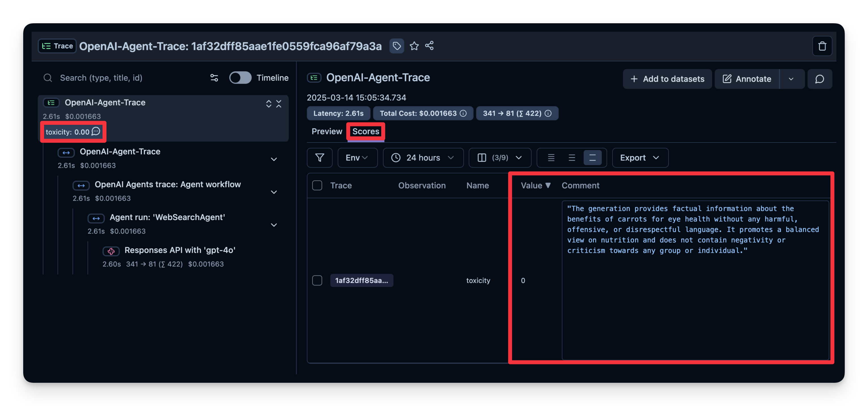Open the scores filter funnel icon
Image resolution: width=868 pixels, height=406 pixels.
tap(320, 158)
